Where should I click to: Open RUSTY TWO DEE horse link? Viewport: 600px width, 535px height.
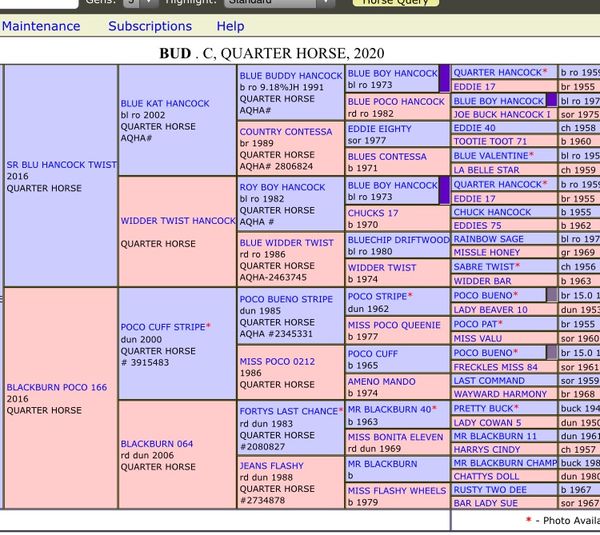point(490,490)
